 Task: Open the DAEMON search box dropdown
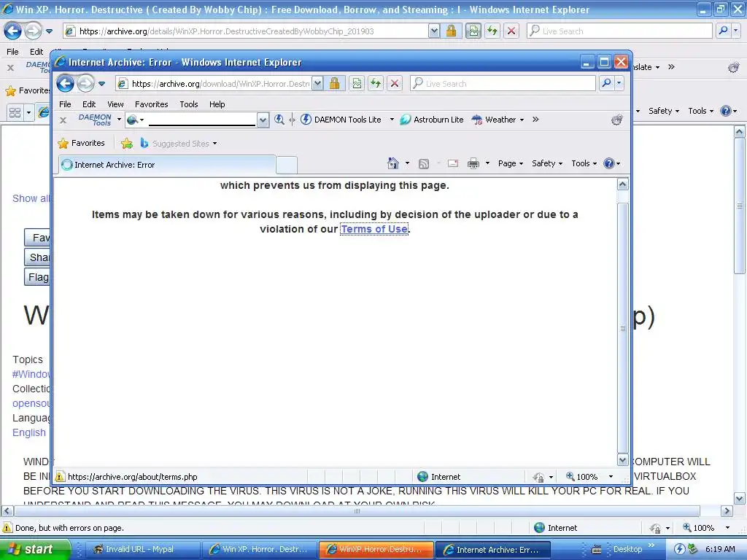pos(263,120)
